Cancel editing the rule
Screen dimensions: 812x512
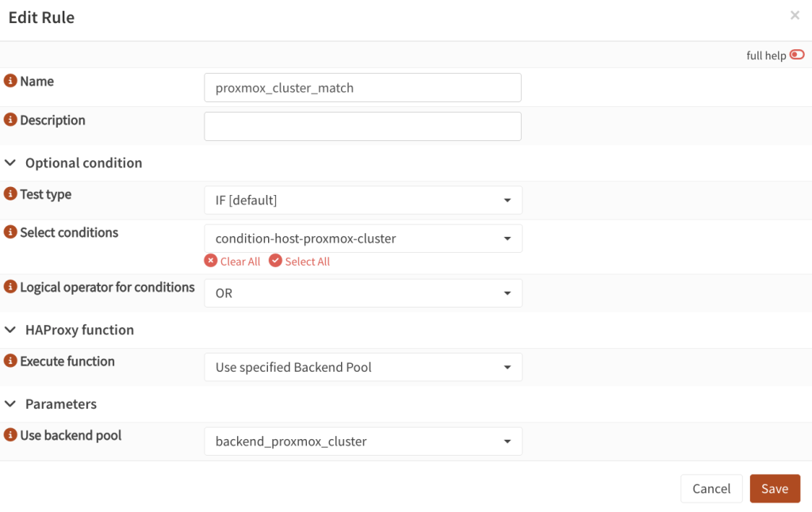click(x=711, y=488)
